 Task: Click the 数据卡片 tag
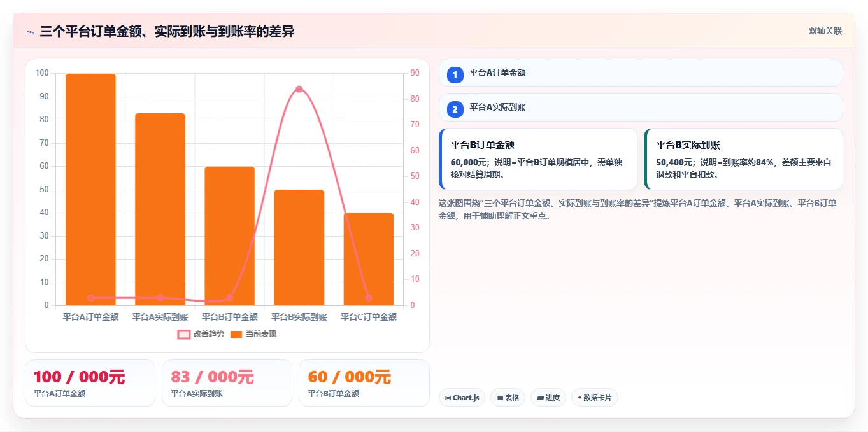coord(595,398)
